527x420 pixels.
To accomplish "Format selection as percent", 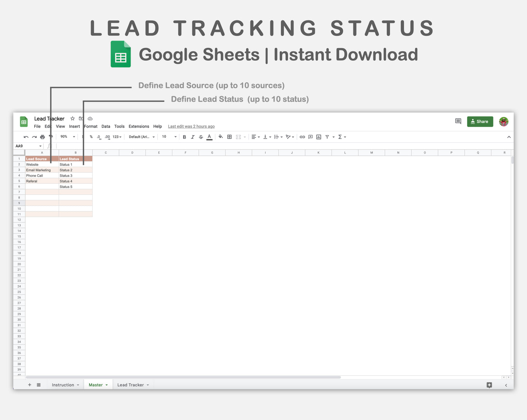I will click(91, 137).
